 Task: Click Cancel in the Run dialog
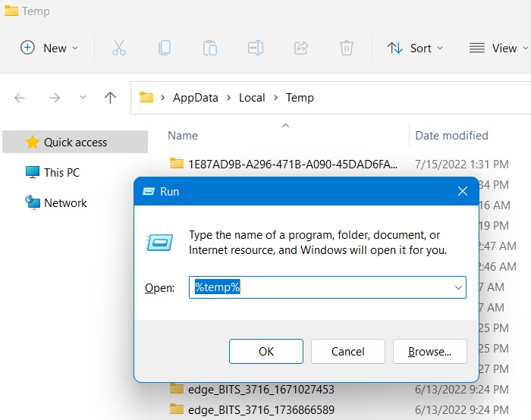(347, 352)
